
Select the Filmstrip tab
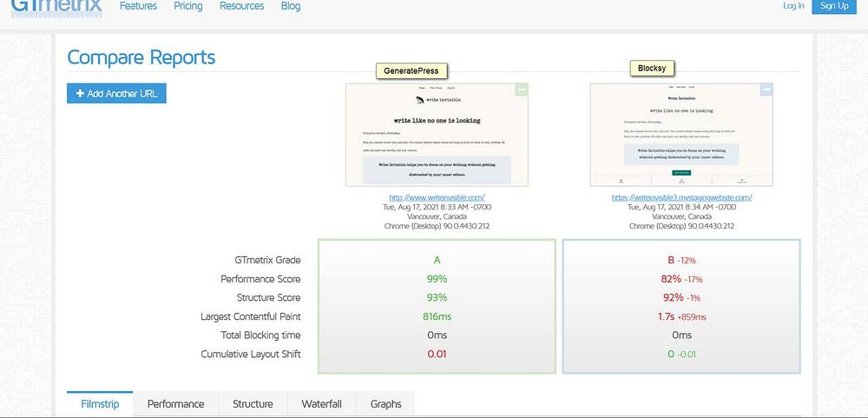click(100, 404)
